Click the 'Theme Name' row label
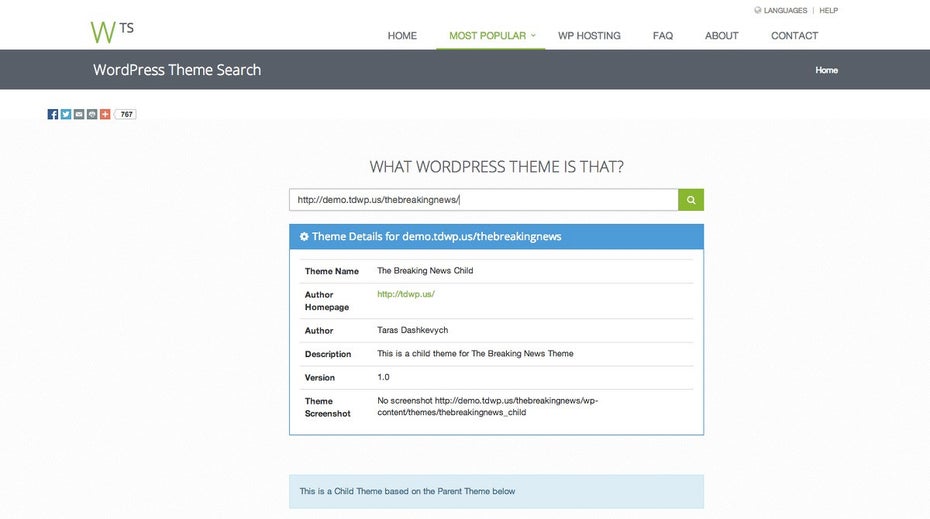This screenshot has width=930, height=519. [x=332, y=271]
